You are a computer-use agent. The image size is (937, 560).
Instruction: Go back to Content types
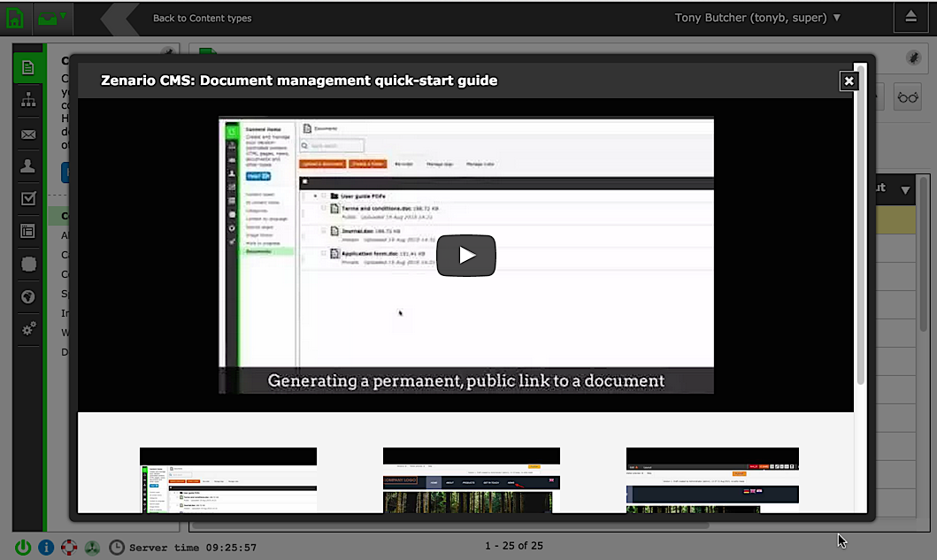click(202, 18)
